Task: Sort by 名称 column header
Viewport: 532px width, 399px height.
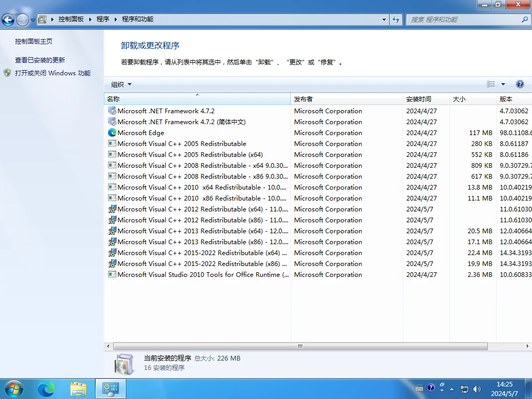Action: (x=197, y=99)
